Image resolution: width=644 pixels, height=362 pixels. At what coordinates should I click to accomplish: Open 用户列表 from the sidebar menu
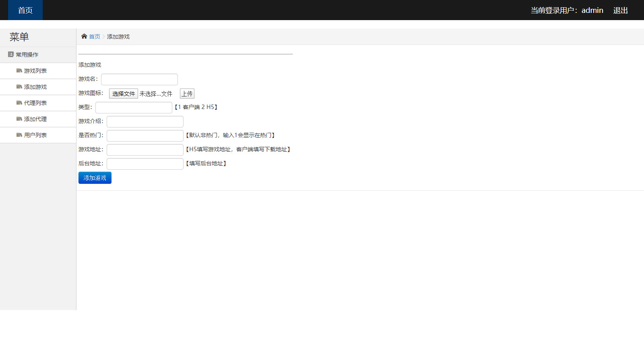35,135
